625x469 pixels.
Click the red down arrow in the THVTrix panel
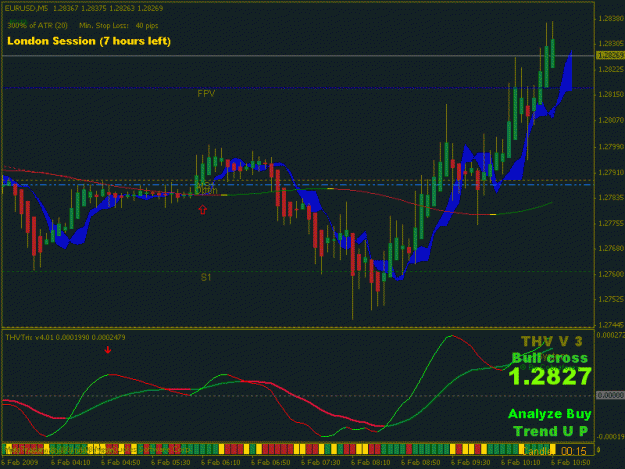(x=108, y=350)
